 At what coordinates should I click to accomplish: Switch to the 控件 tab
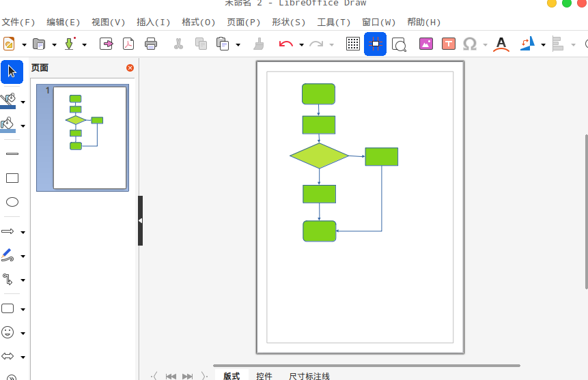264,376
